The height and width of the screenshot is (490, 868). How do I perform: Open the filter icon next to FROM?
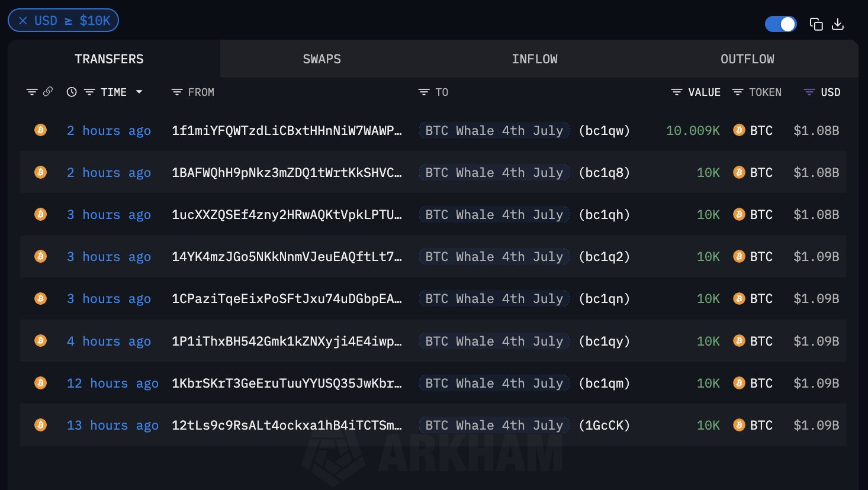click(176, 92)
